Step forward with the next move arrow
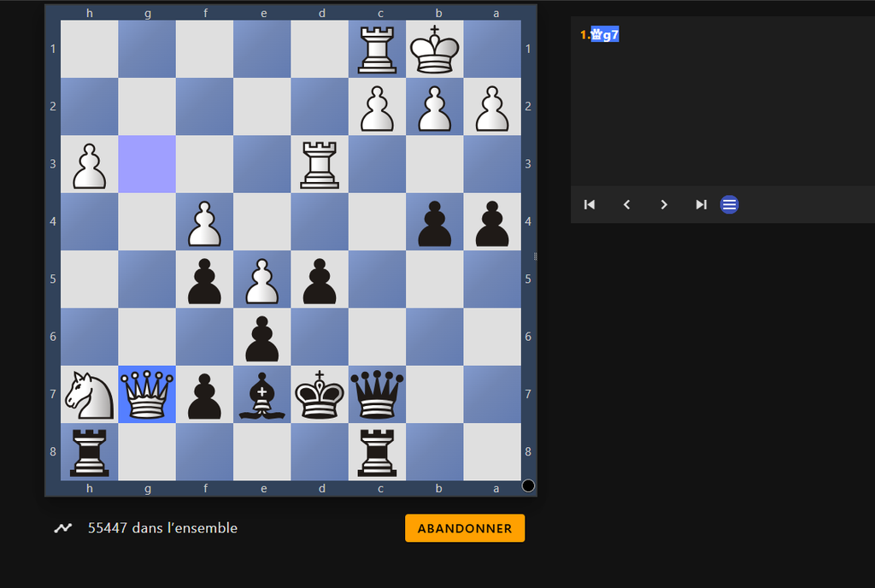 pos(664,204)
